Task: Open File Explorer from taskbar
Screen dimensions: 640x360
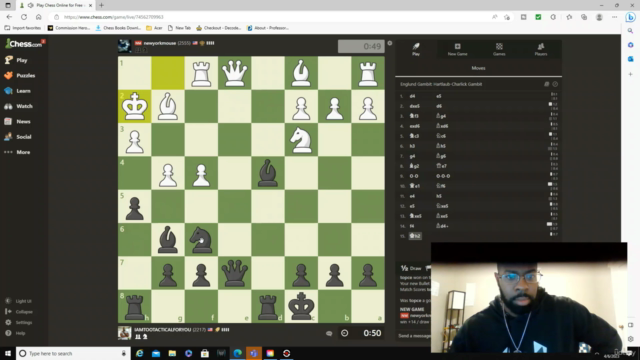Action: 172,353
